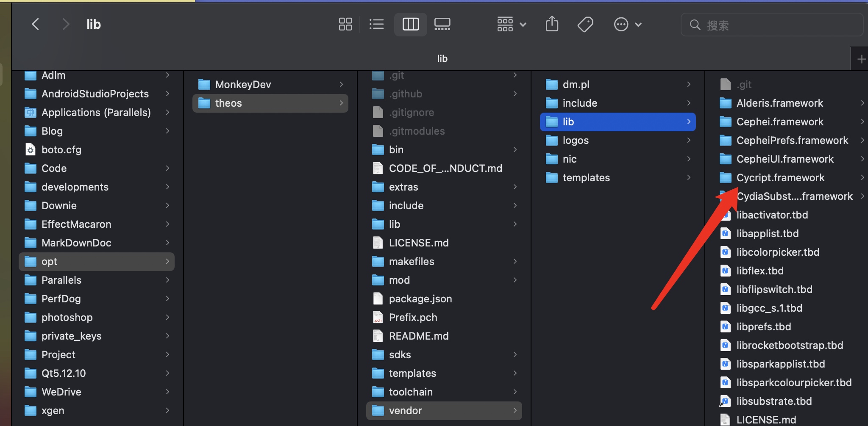This screenshot has height=426, width=868.
Task: Select the boto.cfg file icon
Action: click(31, 149)
